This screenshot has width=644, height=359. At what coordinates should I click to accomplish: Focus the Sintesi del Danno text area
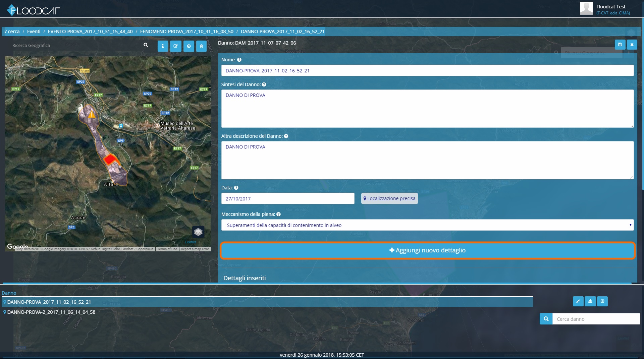click(427, 109)
